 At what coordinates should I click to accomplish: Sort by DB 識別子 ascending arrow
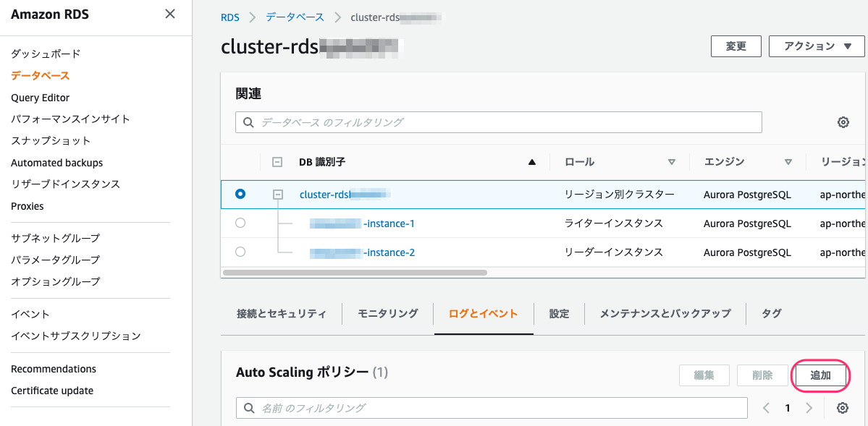click(532, 162)
